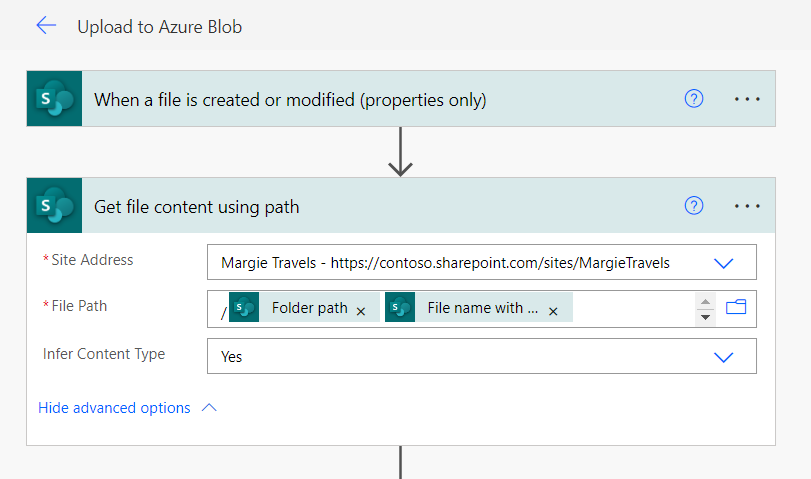Open help for the file created trigger
The image size is (811, 479).
point(694,98)
